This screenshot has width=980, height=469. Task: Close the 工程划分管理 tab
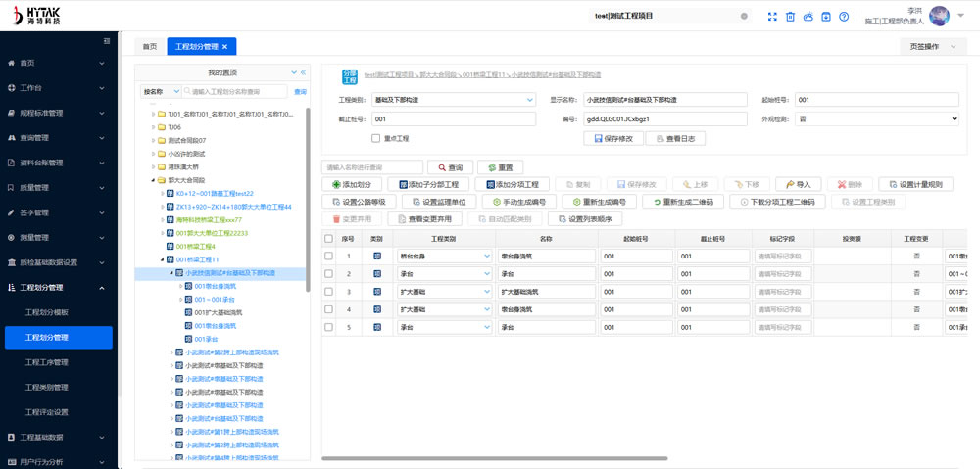(224, 47)
